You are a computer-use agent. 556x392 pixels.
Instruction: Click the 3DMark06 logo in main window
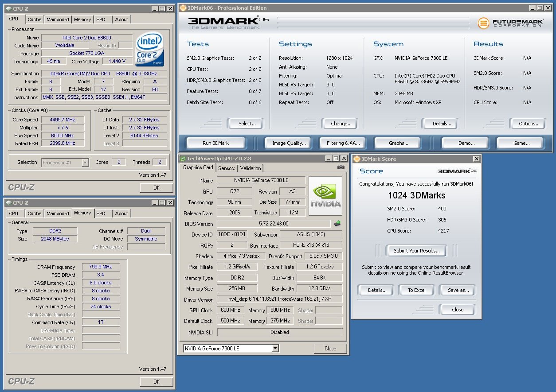(228, 23)
